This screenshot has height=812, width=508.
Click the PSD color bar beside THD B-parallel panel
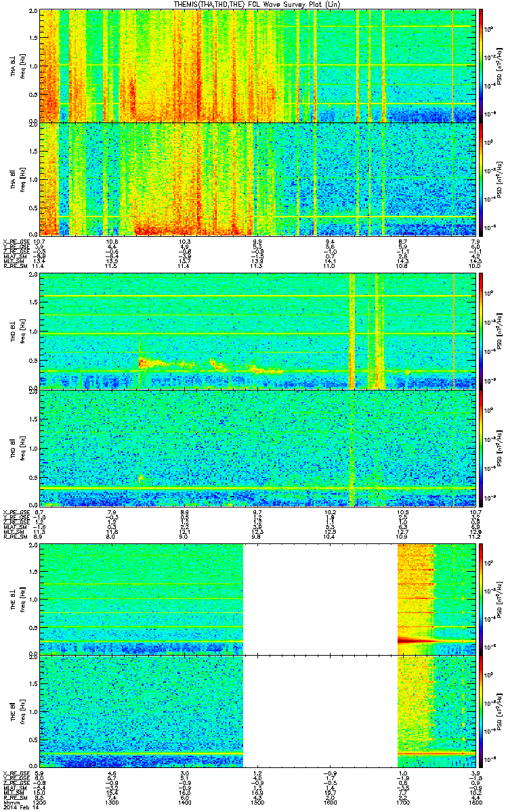coord(482,448)
